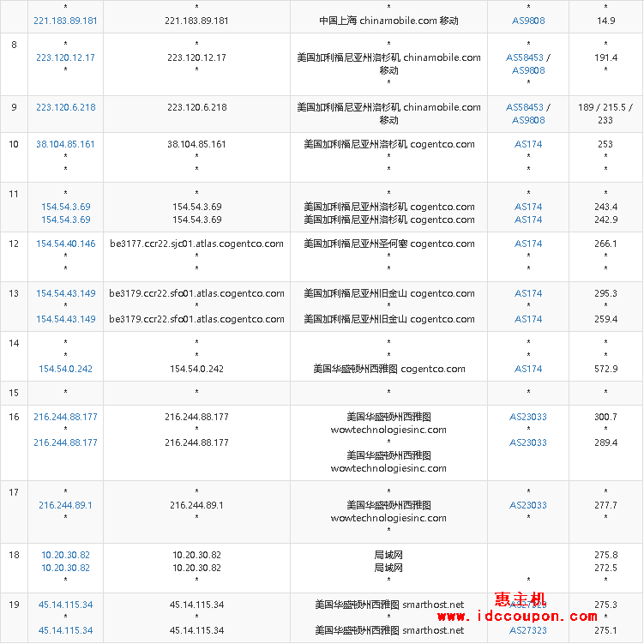Open the AS9808 link beside latency 14.9
644x644 pixels.
click(528, 21)
